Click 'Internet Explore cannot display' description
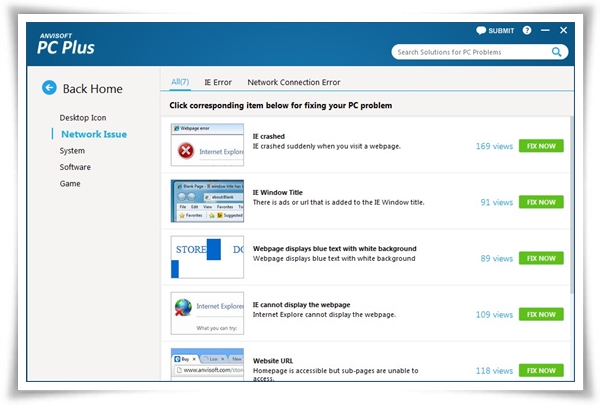The width and height of the screenshot is (600, 405). tap(324, 315)
